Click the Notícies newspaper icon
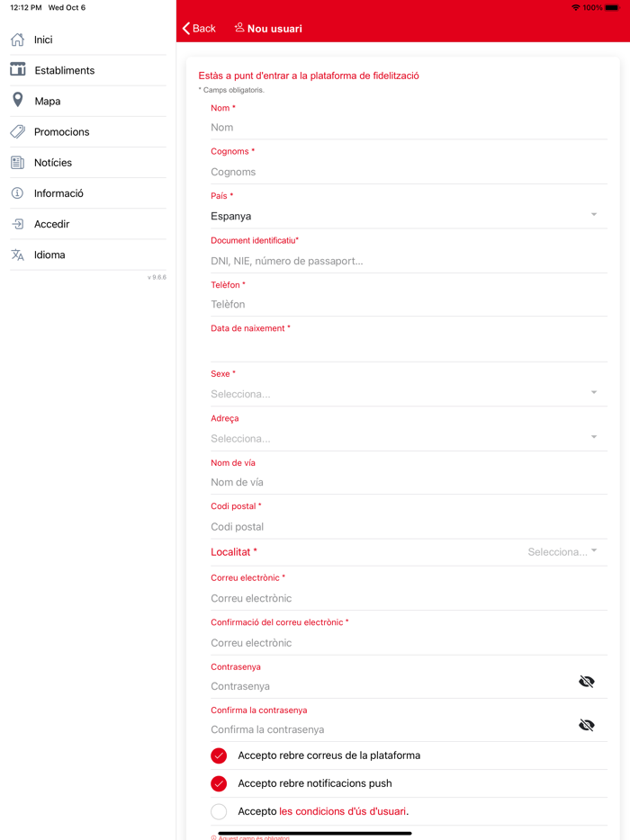The width and height of the screenshot is (630, 840). 17,163
